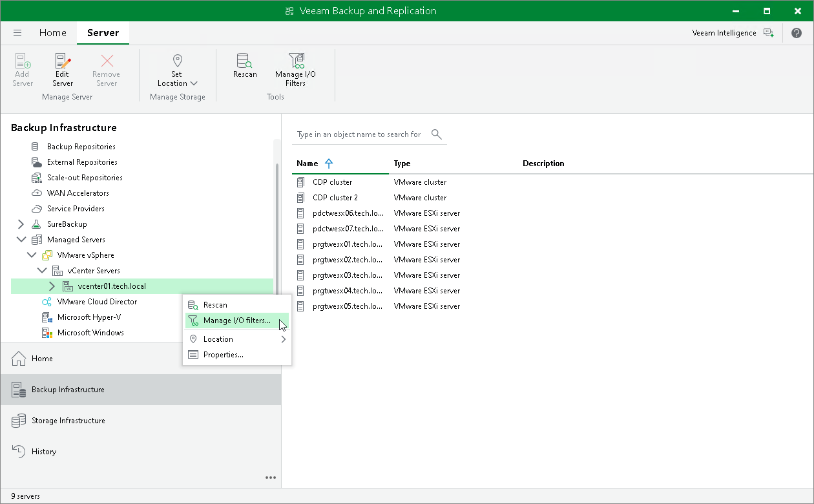Open the help question mark icon
The height and width of the screenshot is (504, 814).
click(797, 33)
